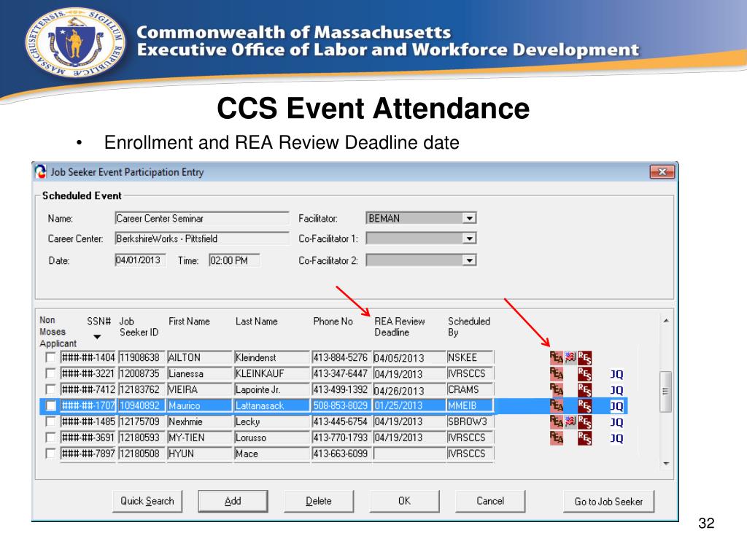Screen dimensions: 747x560
Task: Click the REA Review Deadline column header
Action: (399, 327)
